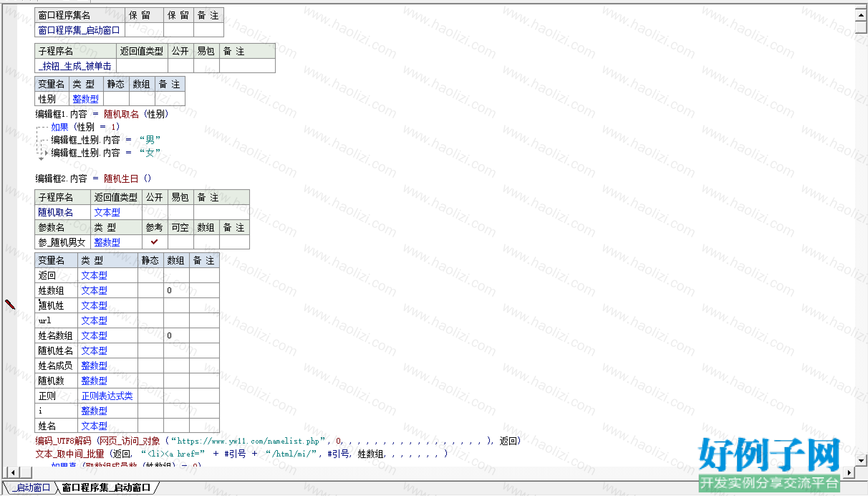The width and height of the screenshot is (868, 496).
Task: Click variable name 姓名数组
Action: (56, 335)
